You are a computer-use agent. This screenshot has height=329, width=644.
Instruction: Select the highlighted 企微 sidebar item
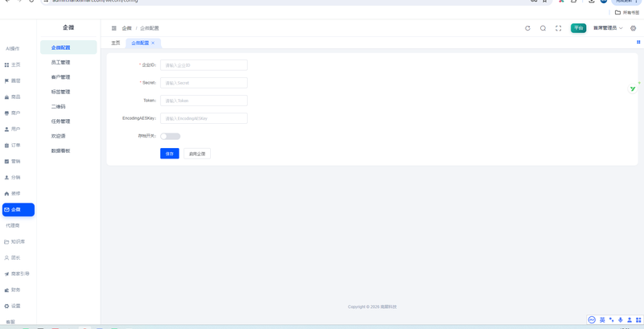(x=18, y=210)
